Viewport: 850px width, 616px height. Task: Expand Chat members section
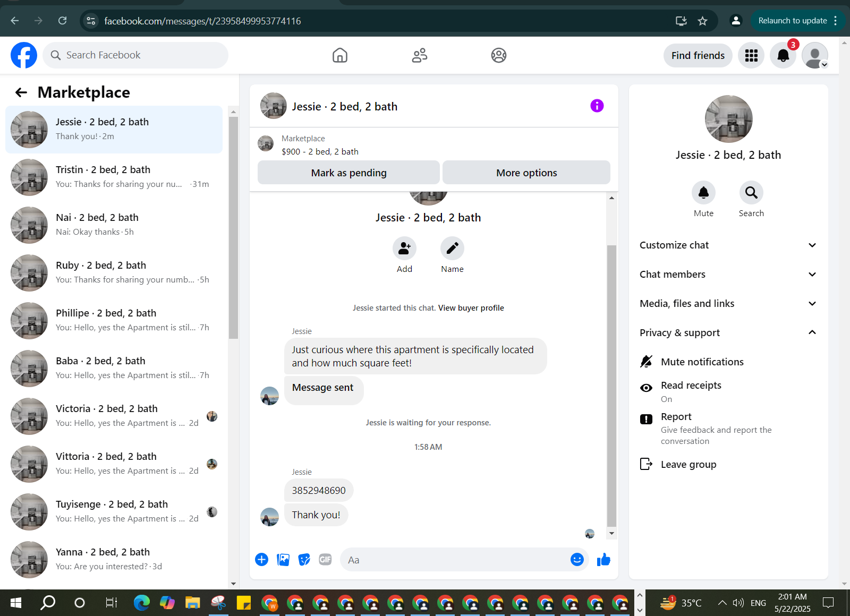(728, 274)
